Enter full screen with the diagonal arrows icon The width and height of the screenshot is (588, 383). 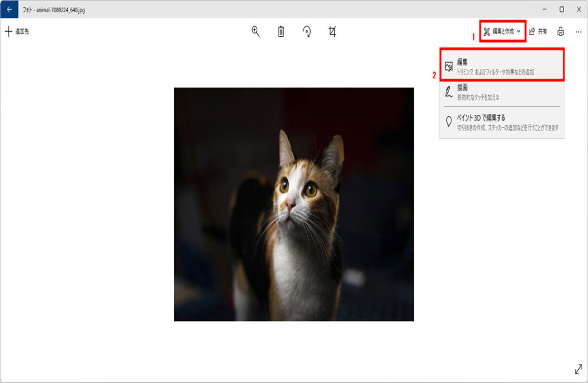pyautogui.click(x=578, y=370)
